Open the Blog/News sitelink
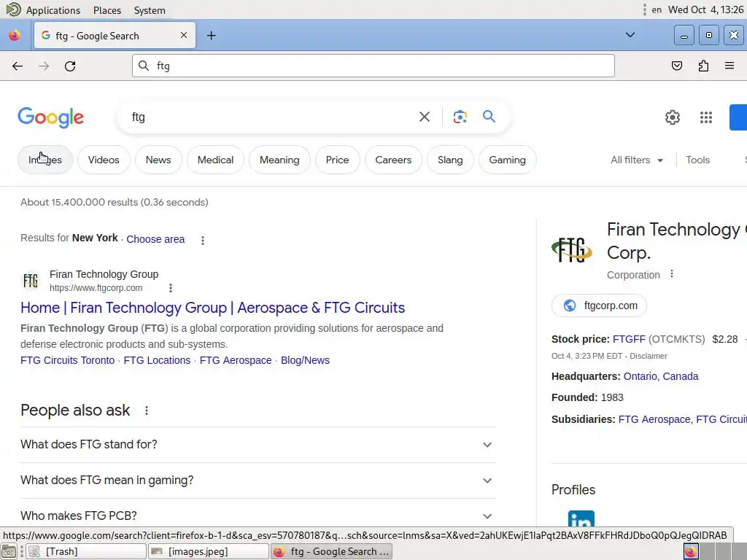This screenshot has height=560, width=747. 305,360
